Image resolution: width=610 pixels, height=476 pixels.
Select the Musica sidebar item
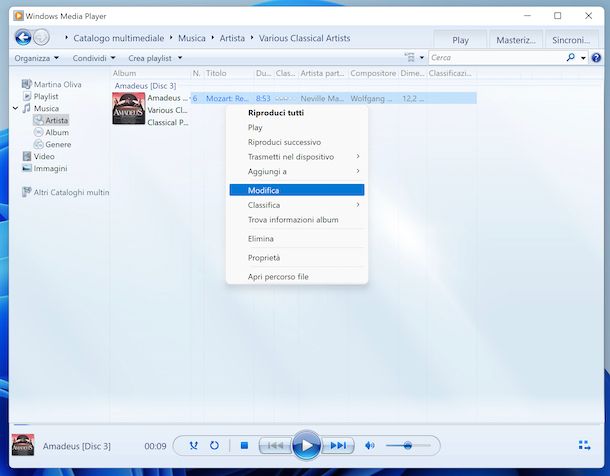point(40,108)
